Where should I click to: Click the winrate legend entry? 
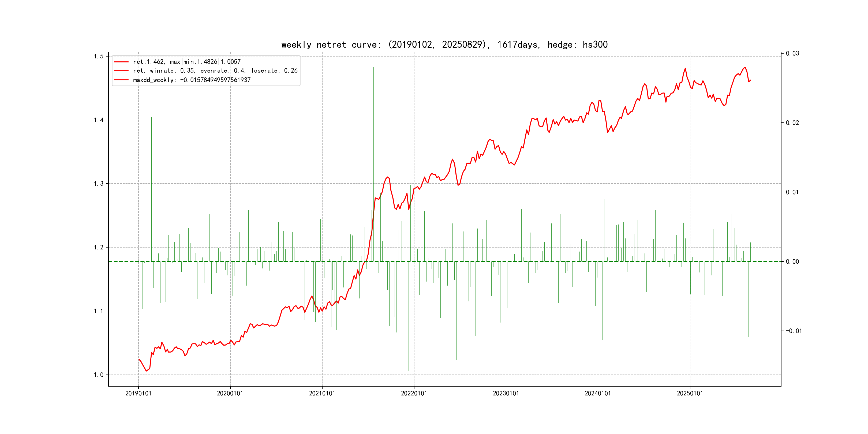point(215,71)
